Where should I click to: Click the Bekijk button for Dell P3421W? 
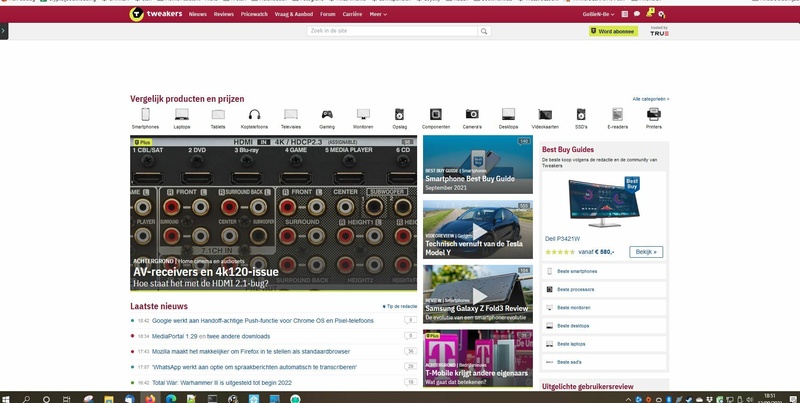646,251
